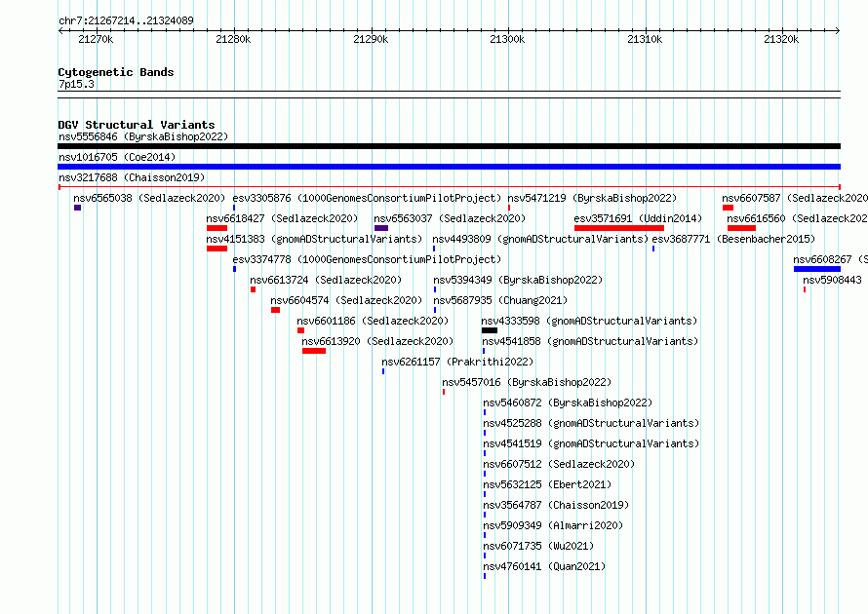Viewport: 868px width, 614px height.
Task: Open nsv6261157 (Prakrithi2022) label
Action: [457, 362]
